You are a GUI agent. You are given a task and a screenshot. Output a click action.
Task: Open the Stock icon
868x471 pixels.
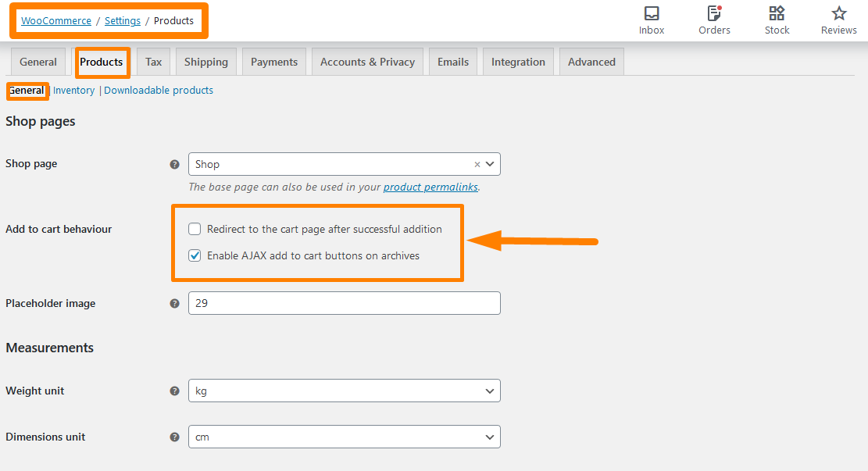777,13
